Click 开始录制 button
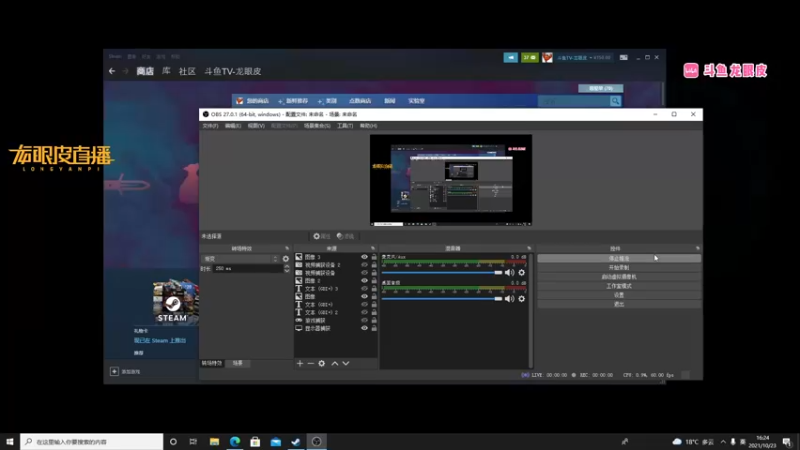800x450 pixels. click(x=619, y=267)
